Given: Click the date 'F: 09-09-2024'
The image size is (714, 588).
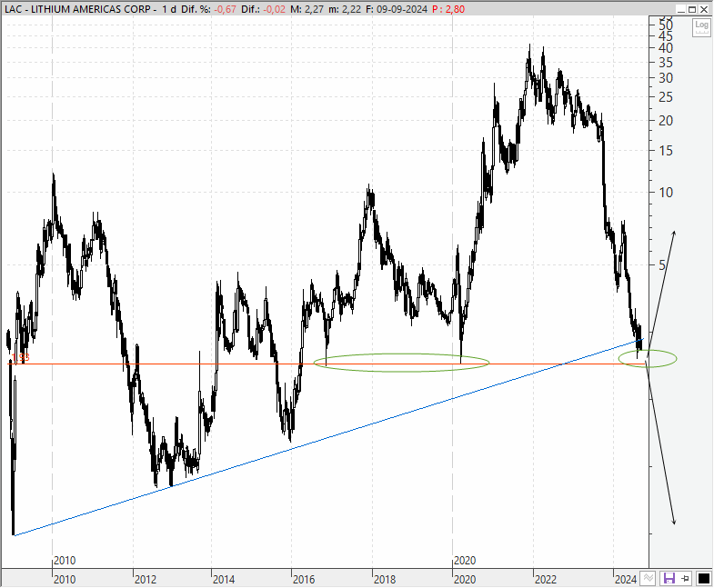Looking at the screenshot, I should pyautogui.click(x=397, y=9).
